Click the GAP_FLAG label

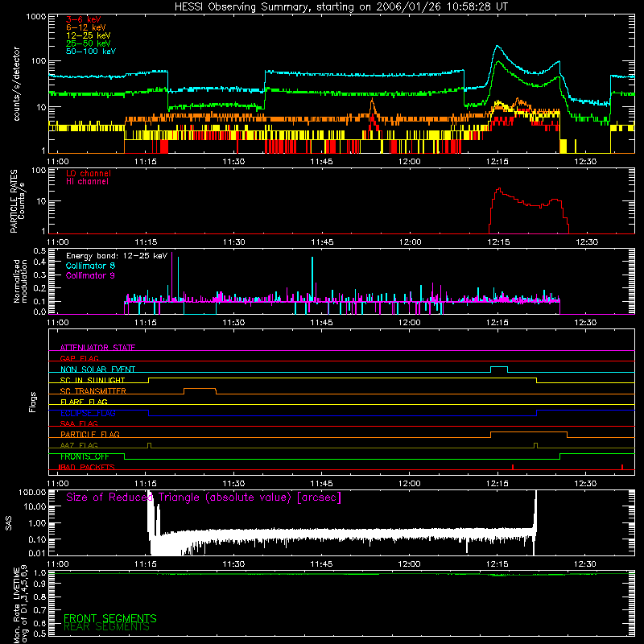(79, 358)
